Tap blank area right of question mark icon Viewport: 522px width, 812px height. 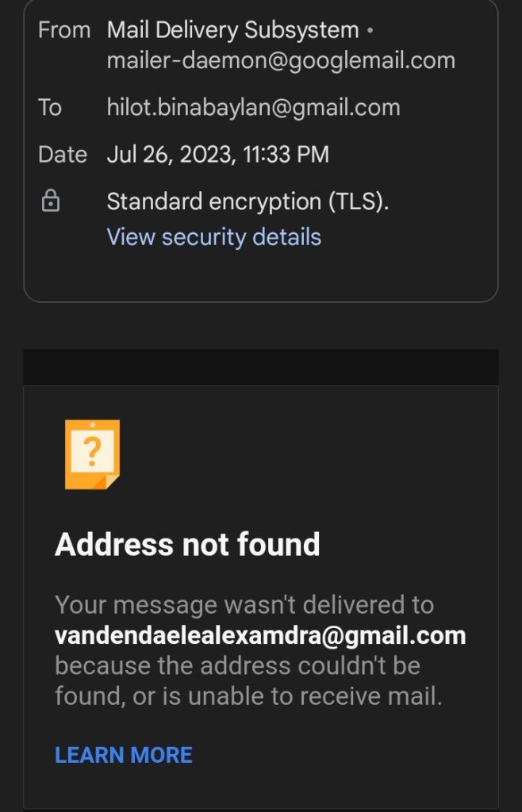317,454
